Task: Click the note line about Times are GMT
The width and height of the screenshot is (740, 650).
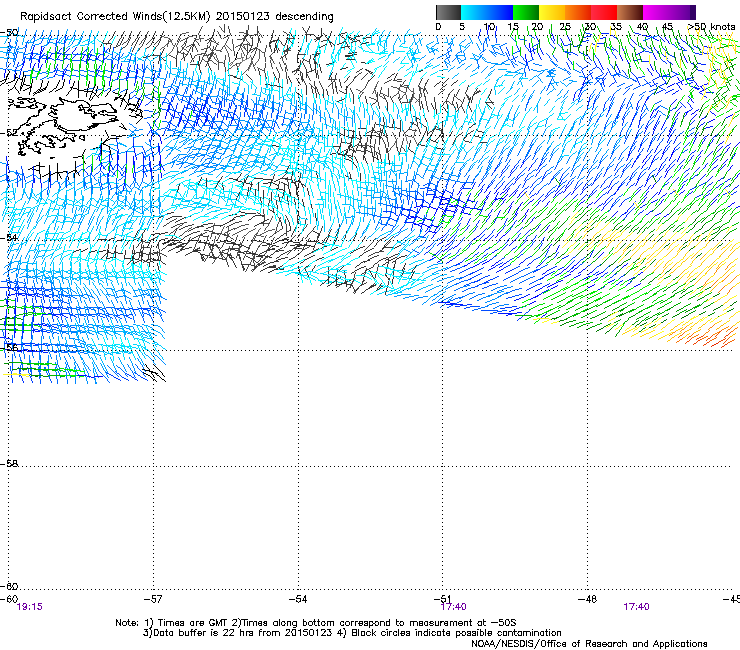Action: (316, 623)
